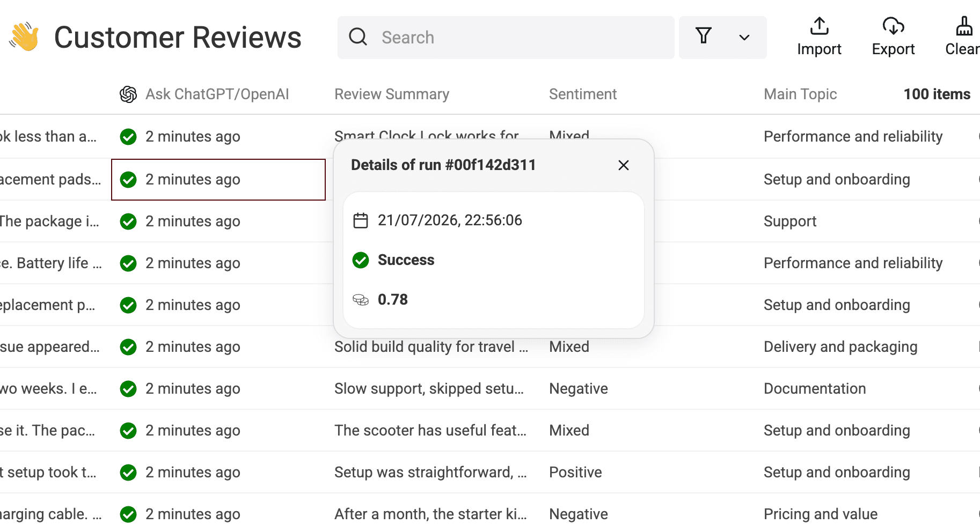Click status check icon in 'sue appeared...' row
Viewport: 980px width, 531px height.
pyautogui.click(x=128, y=347)
